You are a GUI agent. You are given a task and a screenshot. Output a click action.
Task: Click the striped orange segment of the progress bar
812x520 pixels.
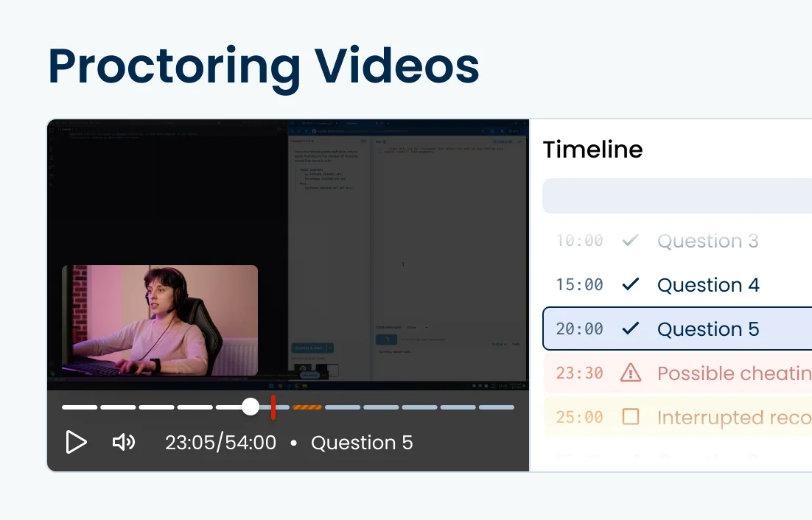306,407
